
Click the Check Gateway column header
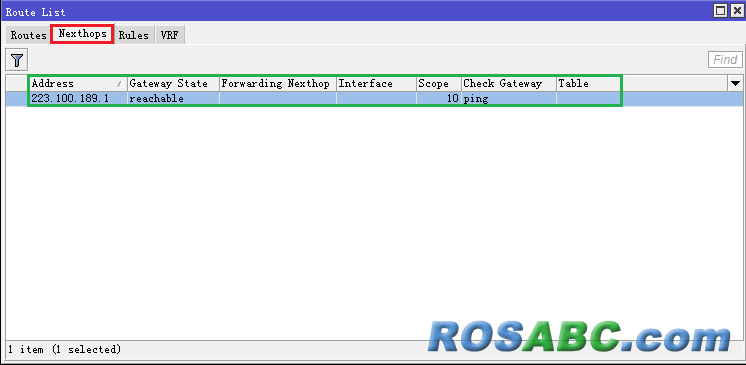509,84
